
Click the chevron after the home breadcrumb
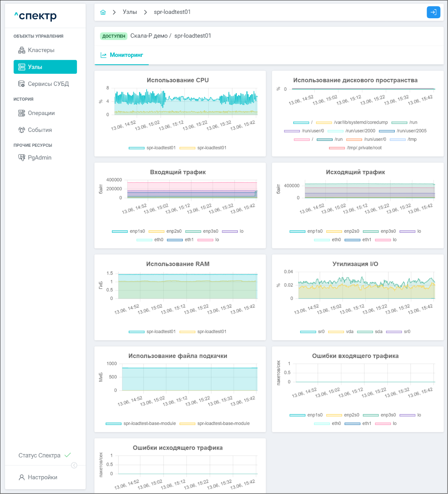(114, 12)
